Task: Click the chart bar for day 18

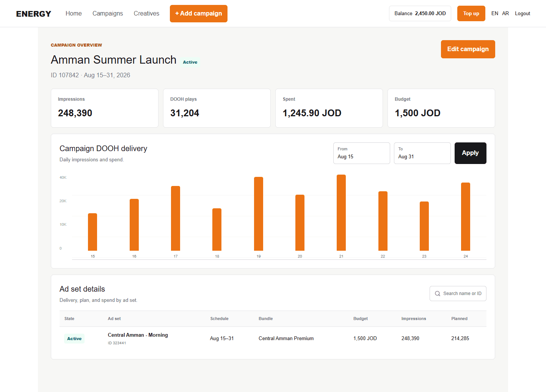Action: click(217, 230)
